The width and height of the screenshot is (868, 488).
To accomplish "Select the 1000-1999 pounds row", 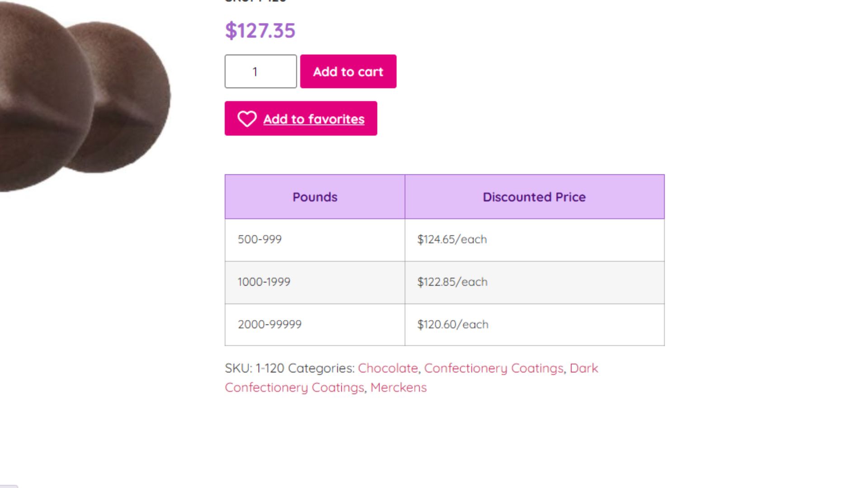I will point(444,282).
